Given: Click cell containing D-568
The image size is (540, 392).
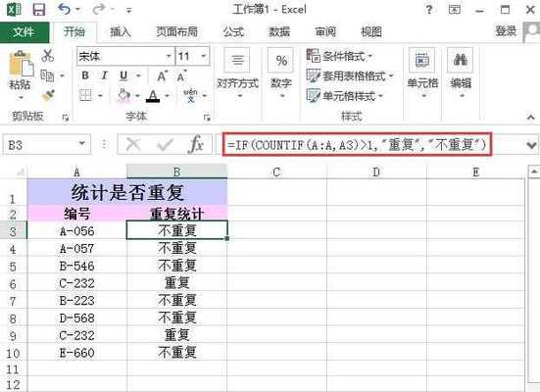Looking at the screenshot, I should point(76,318).
